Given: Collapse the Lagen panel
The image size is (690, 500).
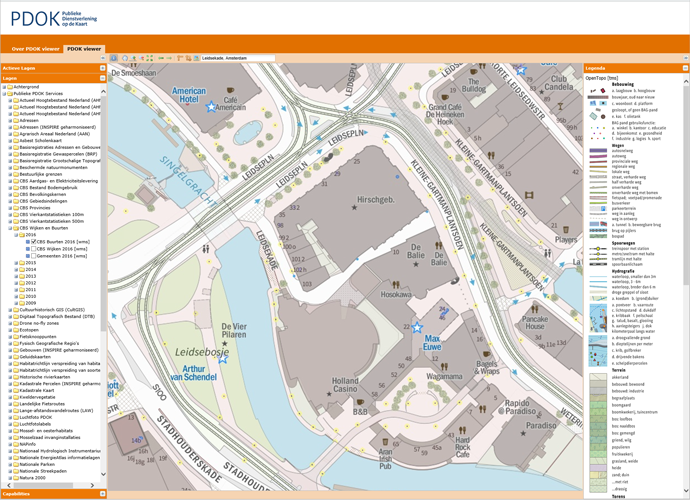Looking at the screenshot, I should pyautogui.click(x=103, y=78).
